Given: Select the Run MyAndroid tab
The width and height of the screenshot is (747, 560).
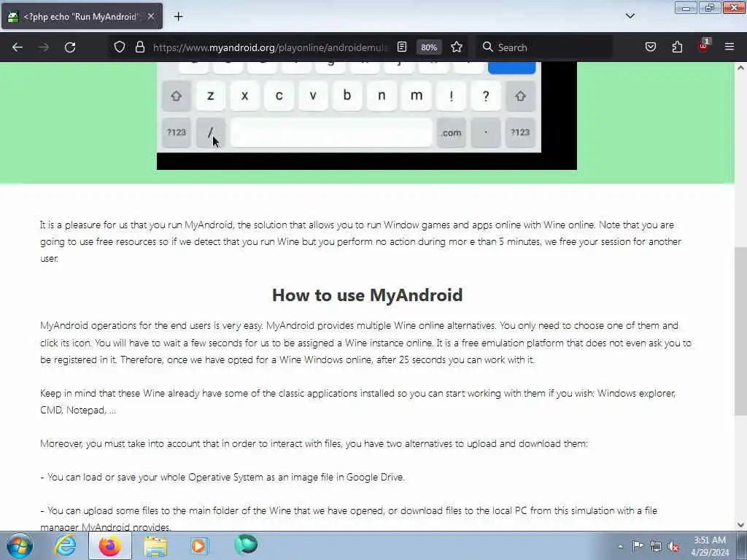Looking at the screenshot, I should point(82,17).
